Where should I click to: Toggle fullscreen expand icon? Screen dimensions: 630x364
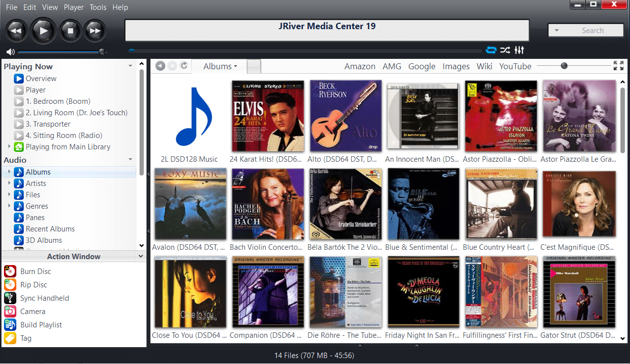tap(618, 66)
